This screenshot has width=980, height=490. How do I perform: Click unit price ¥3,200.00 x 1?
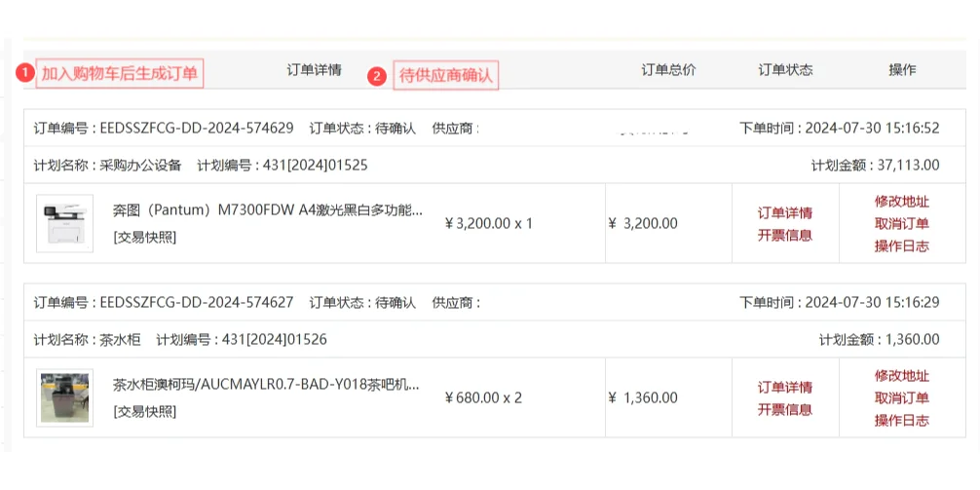488,224
